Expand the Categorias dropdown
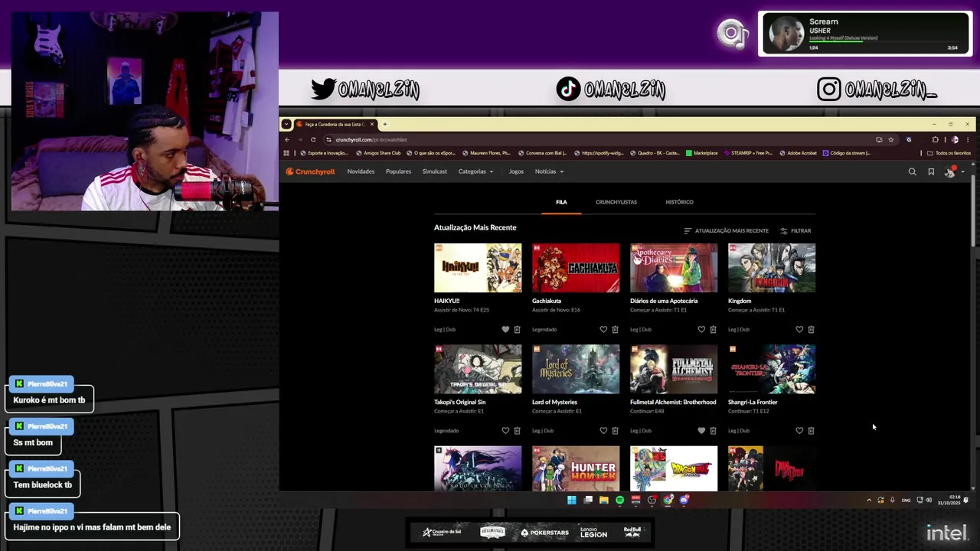Viewport: 980px width, 551px height. click(x=475, y=171)
